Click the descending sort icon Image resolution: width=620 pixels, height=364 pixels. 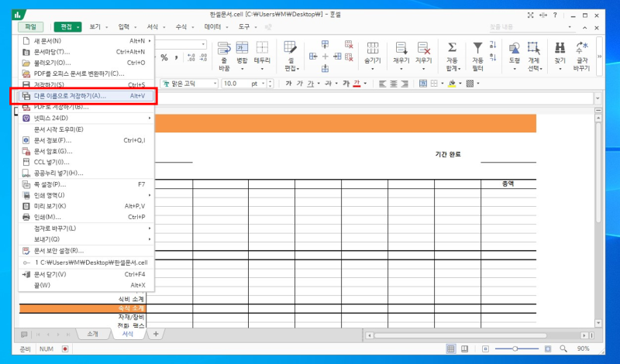click(x=493, y=57)
